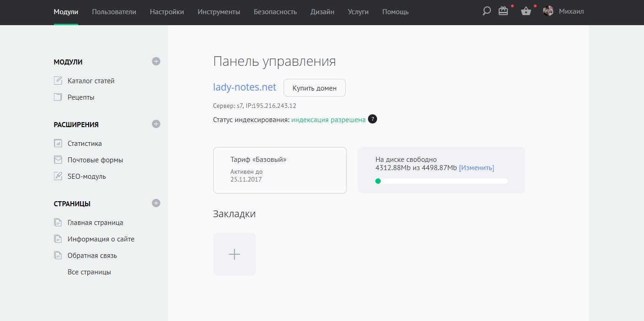Click the 4312.88Mb из 4498.87Mb text
This screenshot has width=644, height=321.
tap(416, 168)
